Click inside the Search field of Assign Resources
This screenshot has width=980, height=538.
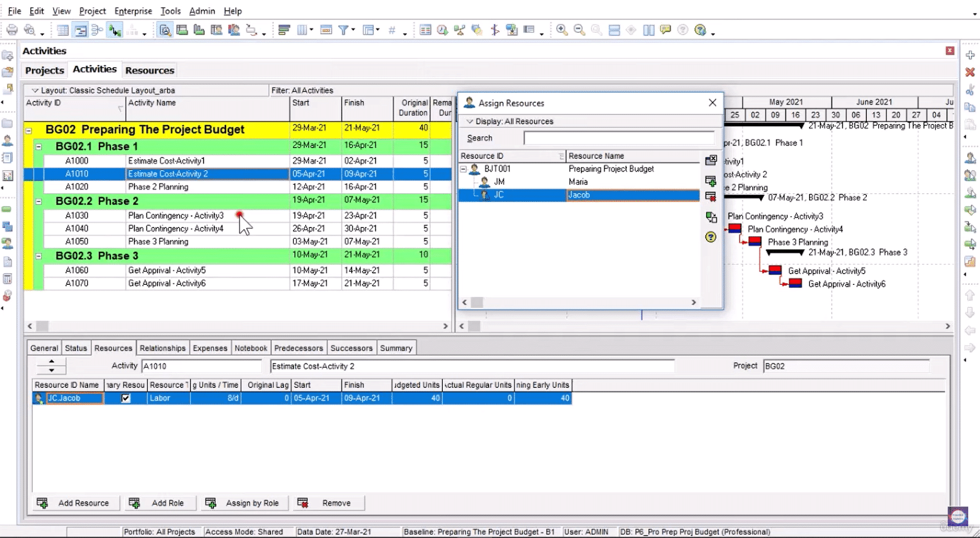coord(619,138)
